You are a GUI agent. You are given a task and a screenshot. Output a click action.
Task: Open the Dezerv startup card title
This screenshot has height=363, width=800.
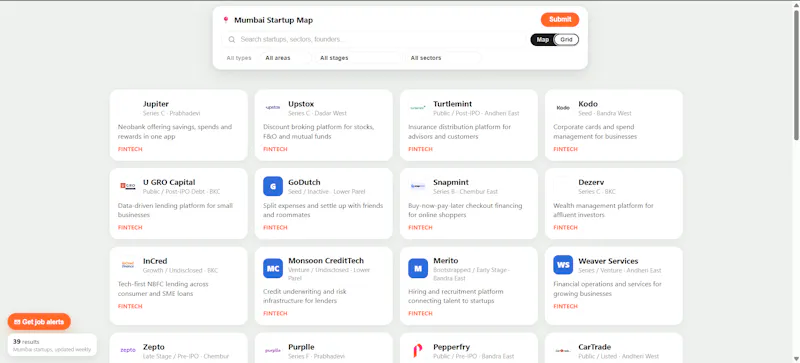tap(591, 182)
